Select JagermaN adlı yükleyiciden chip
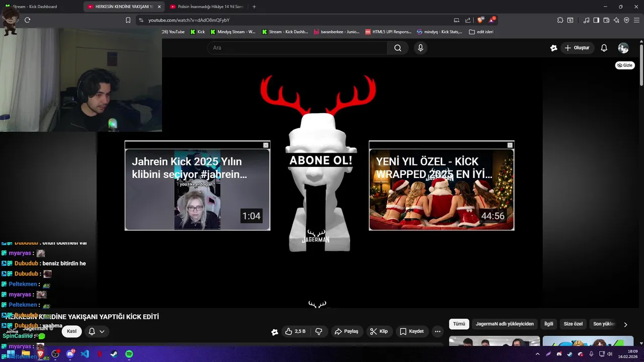 505,324
